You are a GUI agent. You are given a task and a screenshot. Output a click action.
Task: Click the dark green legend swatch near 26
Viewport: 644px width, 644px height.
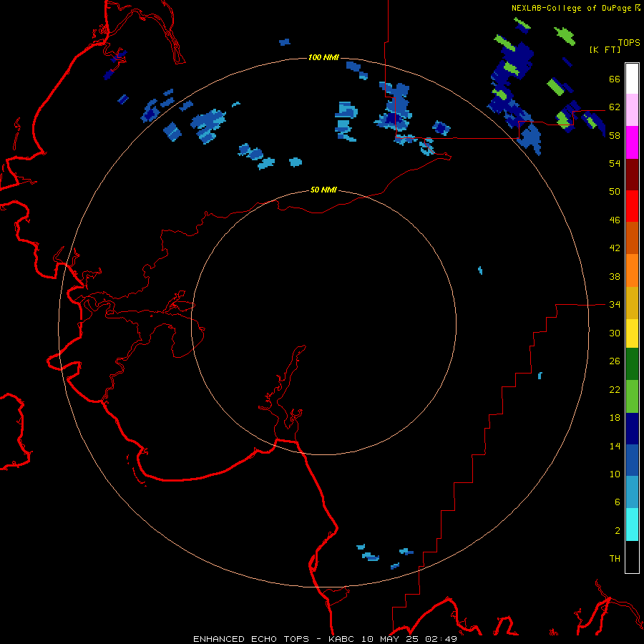tap(632, 364)
